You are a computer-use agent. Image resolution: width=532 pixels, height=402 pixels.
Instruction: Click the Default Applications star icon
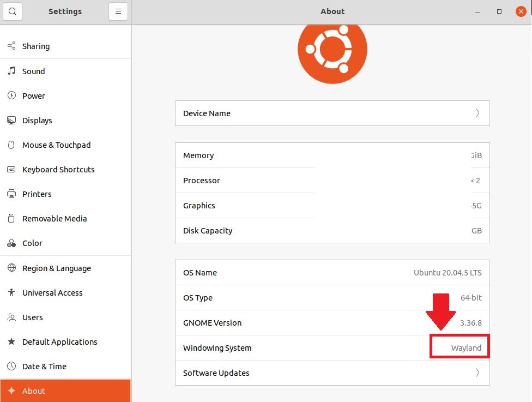tap(11, 341)
